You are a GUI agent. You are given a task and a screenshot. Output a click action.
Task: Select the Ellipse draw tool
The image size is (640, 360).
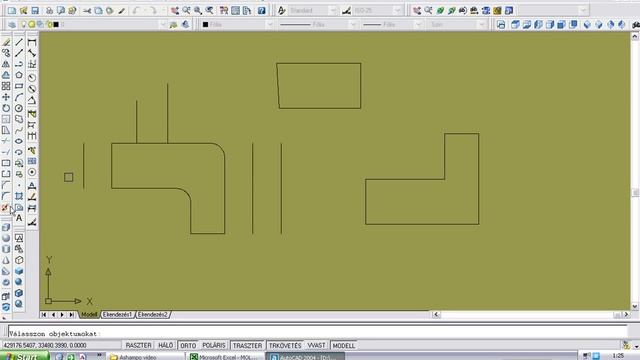(19, 141)
